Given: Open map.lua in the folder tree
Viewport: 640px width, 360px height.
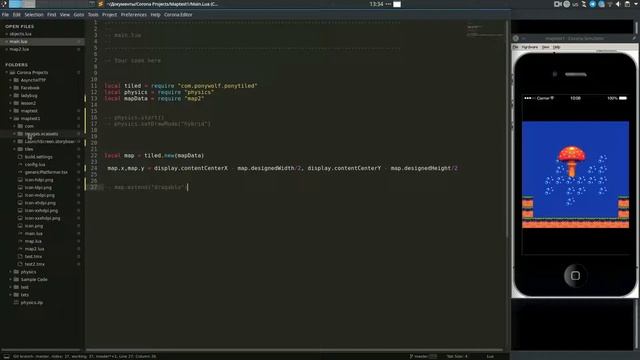Looking at the screenshot, I should pyautogui.click(x=33, y=241).
